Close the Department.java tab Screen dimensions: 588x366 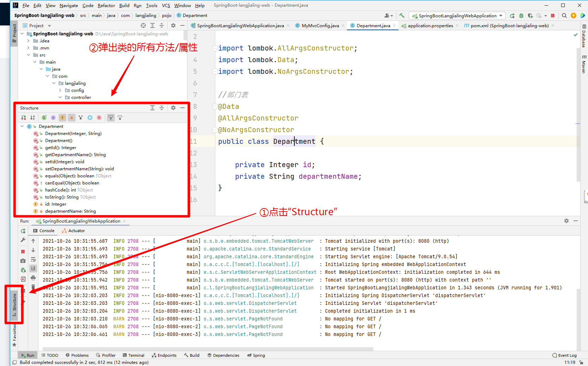click(x=394, y=25)
